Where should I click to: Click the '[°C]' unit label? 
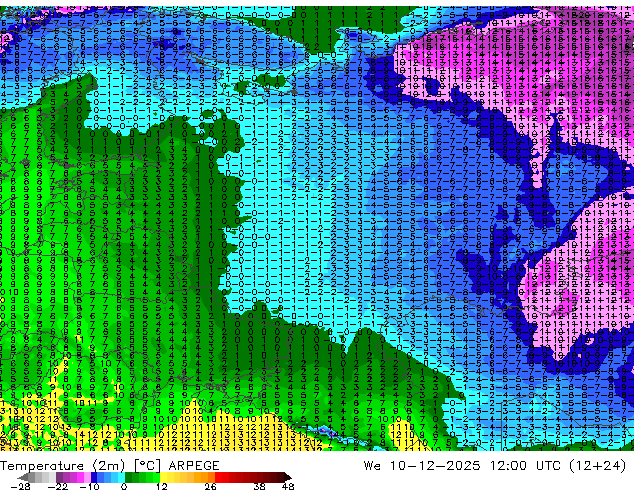[147, 466]
